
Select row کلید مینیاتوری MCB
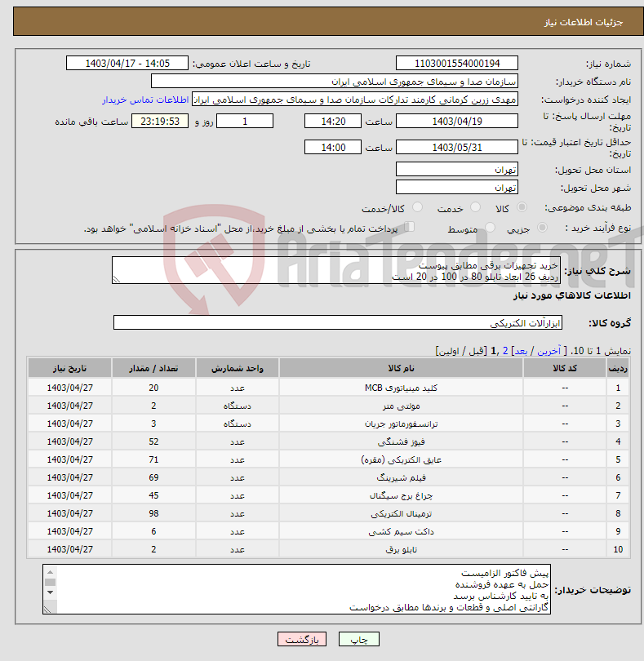pyautogui.click(x=328, y=388)
